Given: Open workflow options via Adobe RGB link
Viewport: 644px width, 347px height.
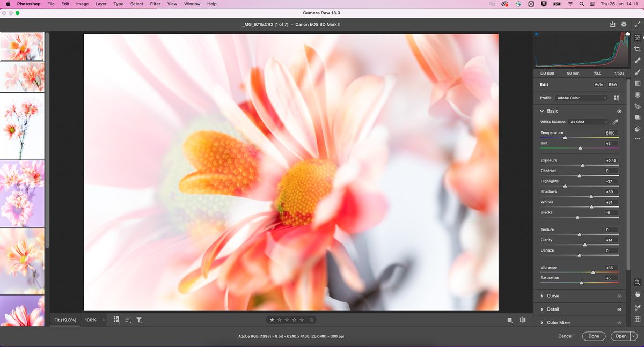Looking at the screenshot, I should click(x=291, y=336).
